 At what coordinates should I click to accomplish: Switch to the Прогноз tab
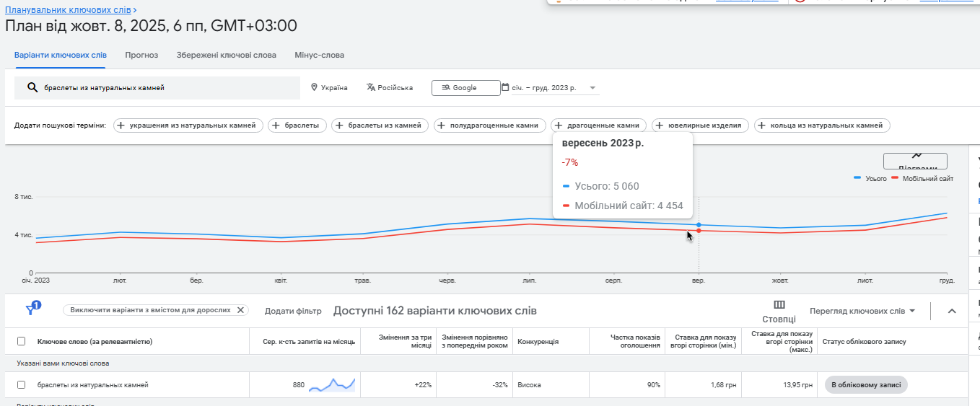(141, 55)
